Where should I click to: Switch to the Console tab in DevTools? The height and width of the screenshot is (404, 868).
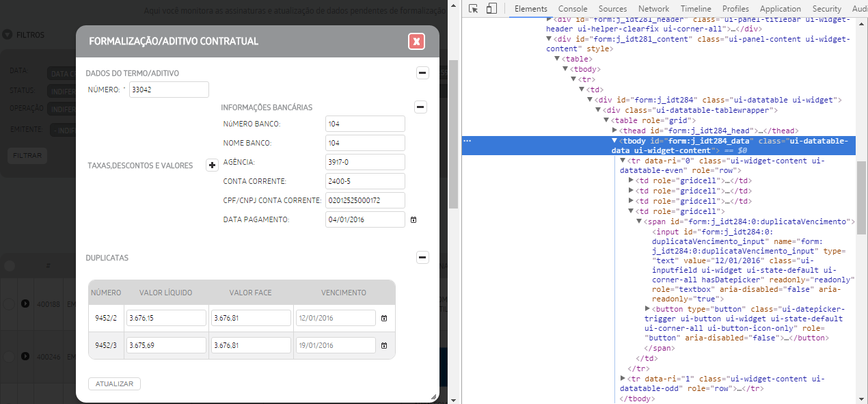tap(573, 9)
